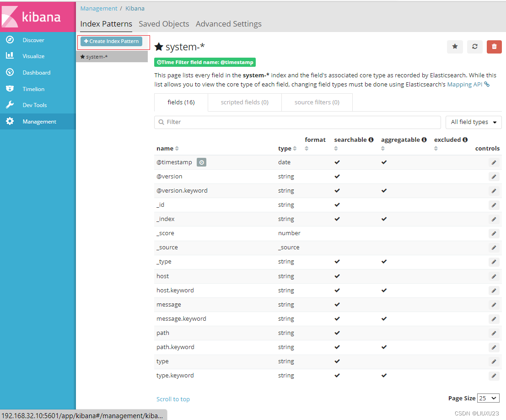The height and width of the screenshot is (420, 506).
Task: Open the Dev Tools wrench icon
Action: tap(10, 105)
